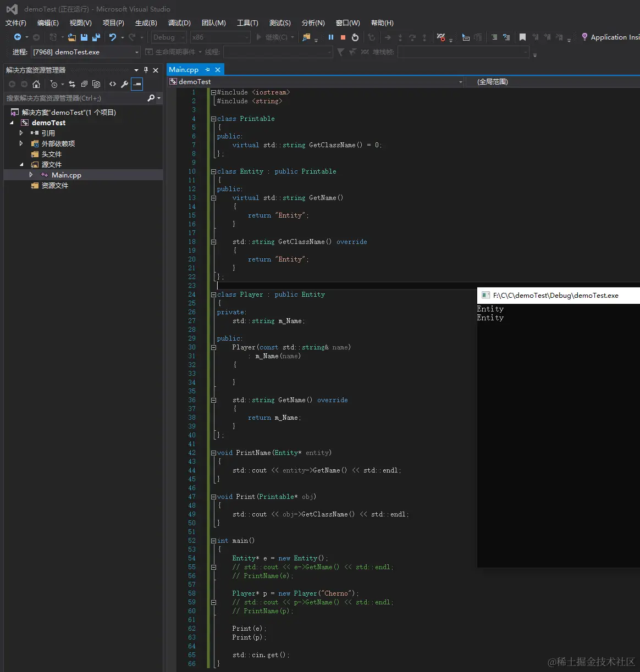Click Home icon in Solution Explorer

[x=36, y=84]
